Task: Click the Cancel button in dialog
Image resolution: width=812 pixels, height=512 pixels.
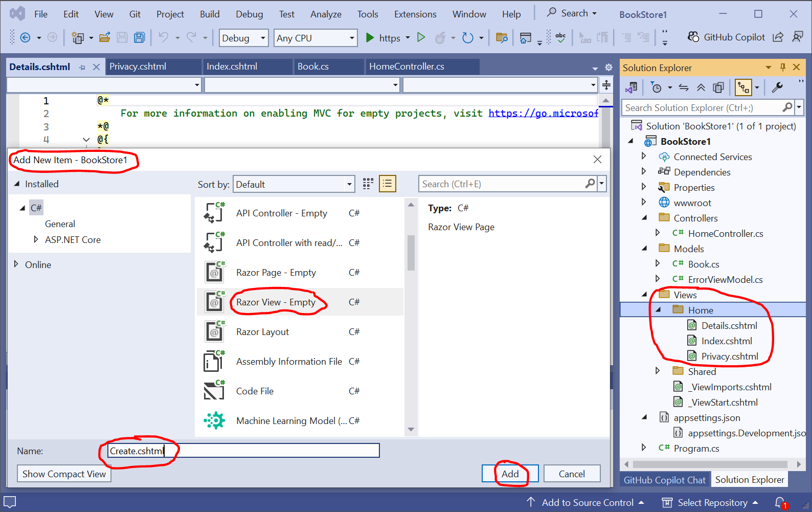Action: tap(572, 474)
